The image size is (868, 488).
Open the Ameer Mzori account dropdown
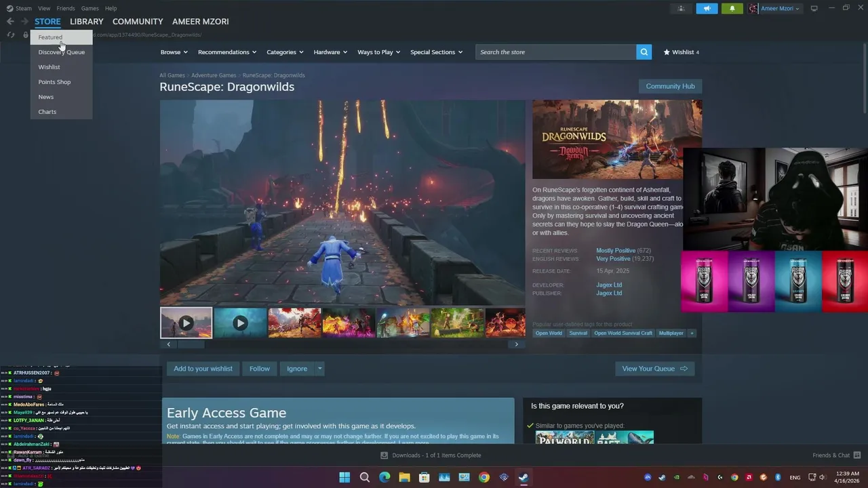780,8
